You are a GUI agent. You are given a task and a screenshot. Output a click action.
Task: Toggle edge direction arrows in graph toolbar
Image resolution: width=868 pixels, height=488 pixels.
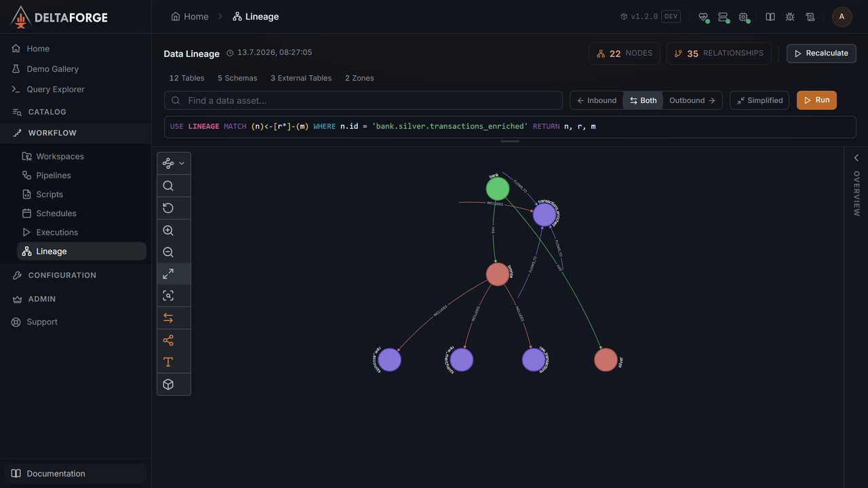click(168, 318)
